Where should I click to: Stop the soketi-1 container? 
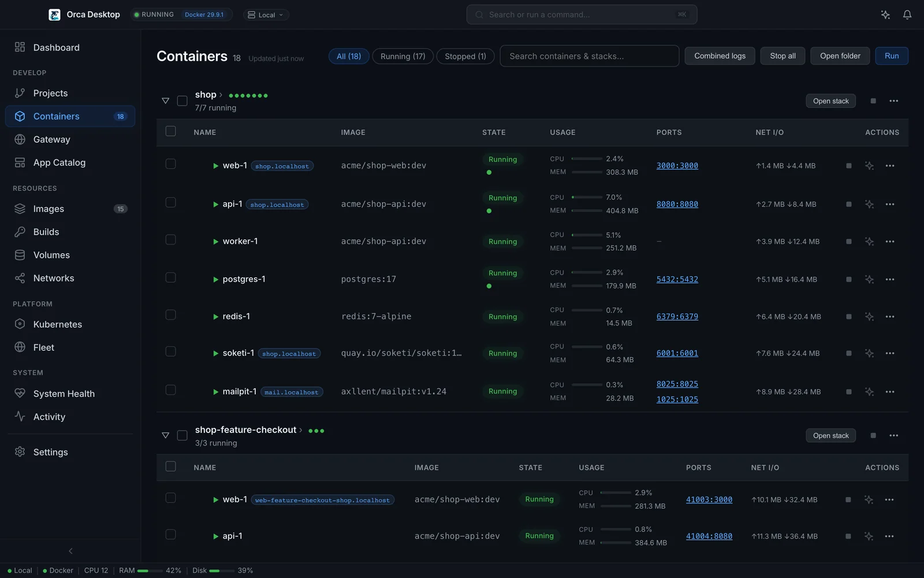[849, 353]
